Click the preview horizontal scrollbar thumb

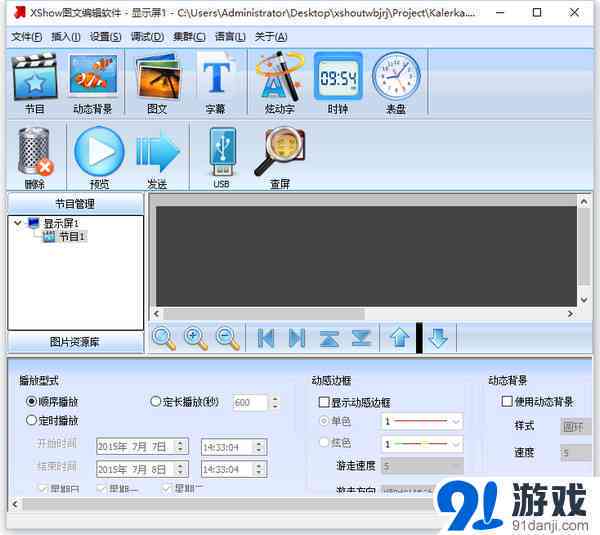click(264, 314)
